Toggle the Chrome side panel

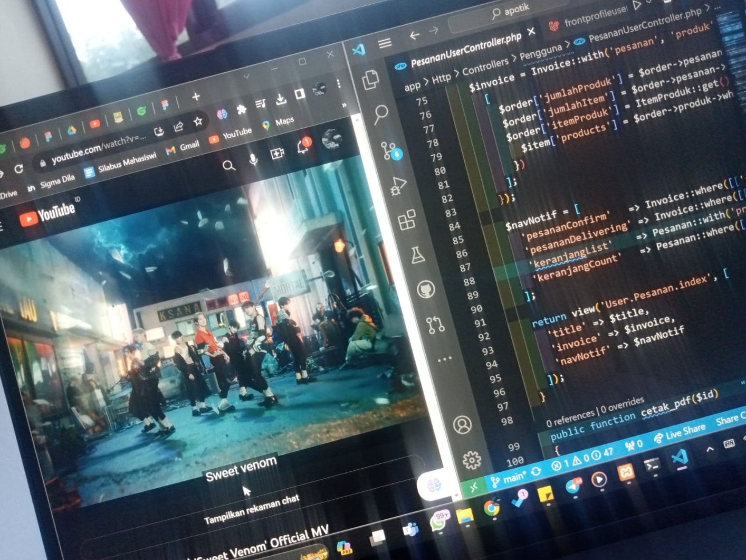point(300,94)
